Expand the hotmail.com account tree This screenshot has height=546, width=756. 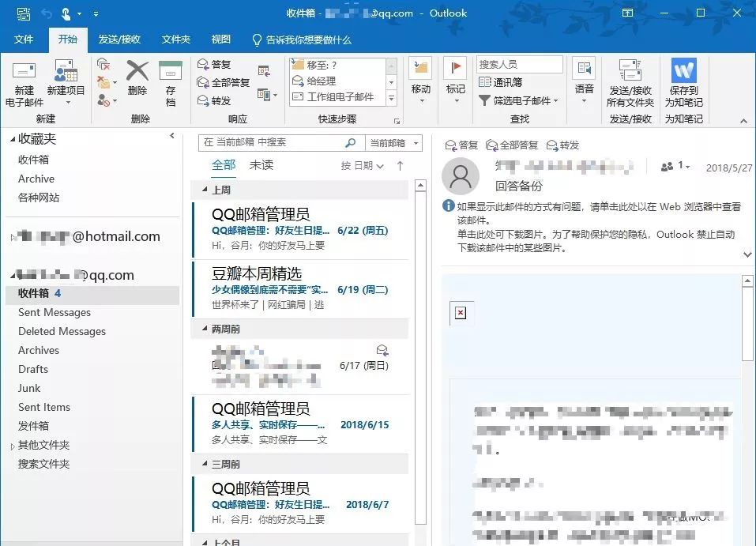[13, 237]
